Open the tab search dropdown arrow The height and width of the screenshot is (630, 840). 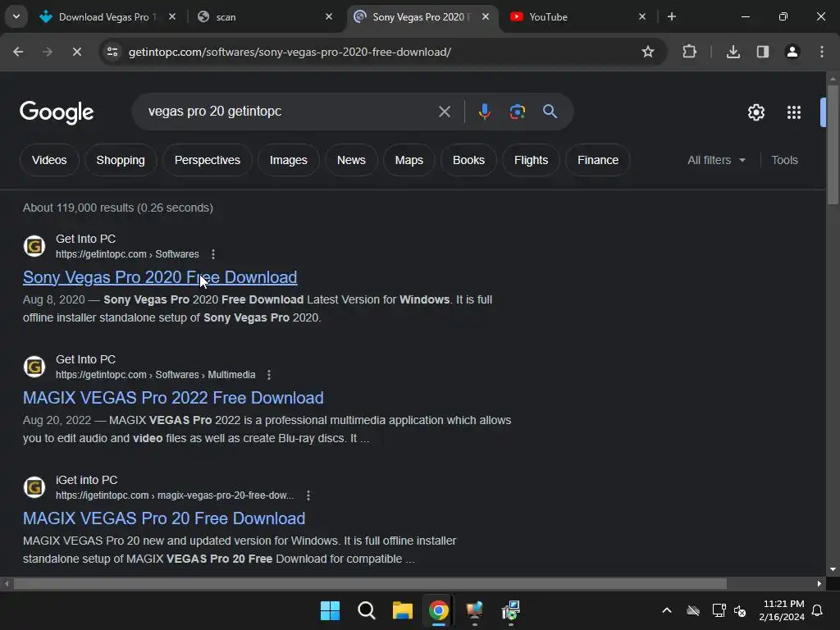click(x=16, y=16)
